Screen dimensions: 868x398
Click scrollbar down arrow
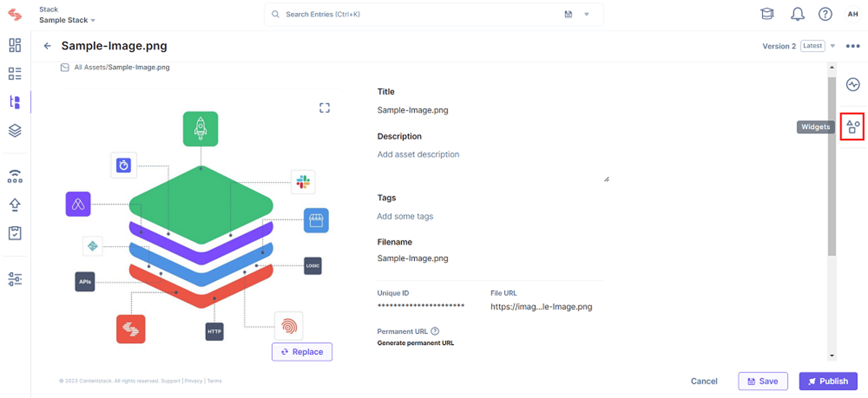pos(832,356)
